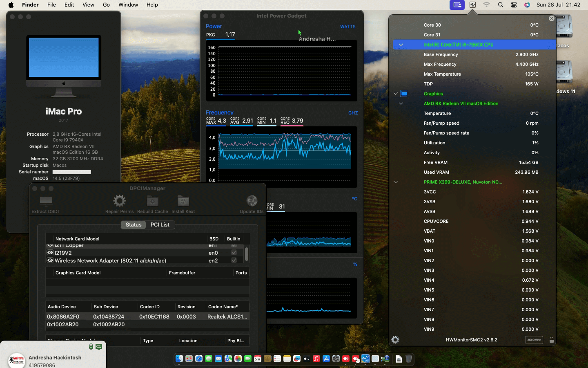Launch Siri from menu bar
The image size is (588, 368).
(x=527, y=5)
